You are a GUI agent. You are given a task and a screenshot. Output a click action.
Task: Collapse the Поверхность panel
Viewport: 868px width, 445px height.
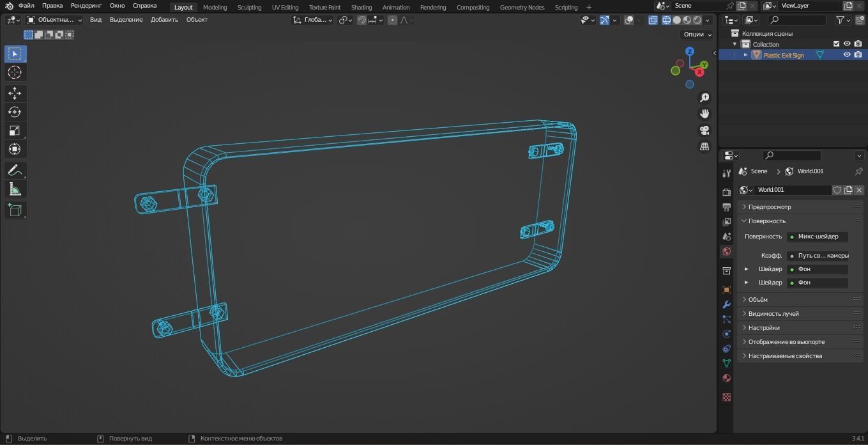click(x=800, y=221)
